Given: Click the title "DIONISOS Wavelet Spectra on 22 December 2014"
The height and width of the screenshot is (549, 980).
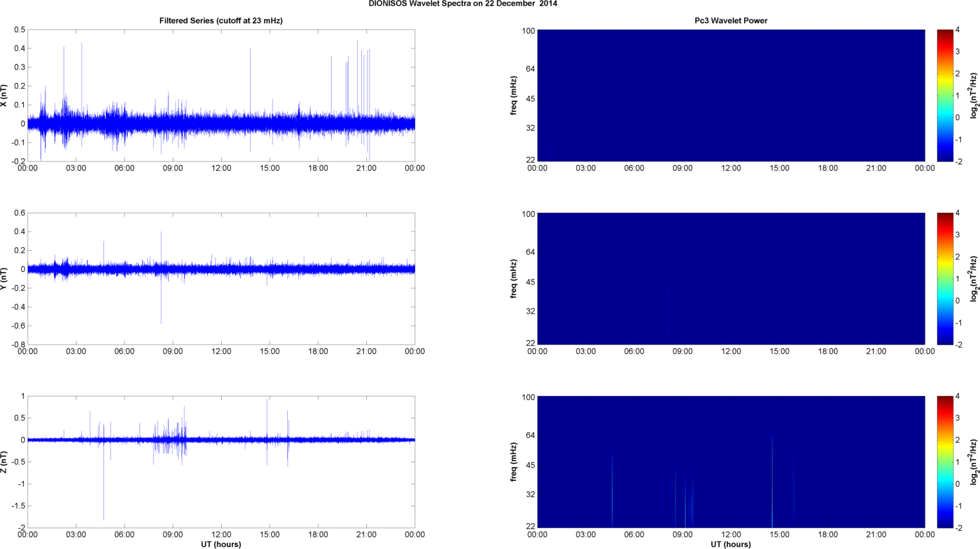Looking at the screenshot, I should [x=463, y=4].
